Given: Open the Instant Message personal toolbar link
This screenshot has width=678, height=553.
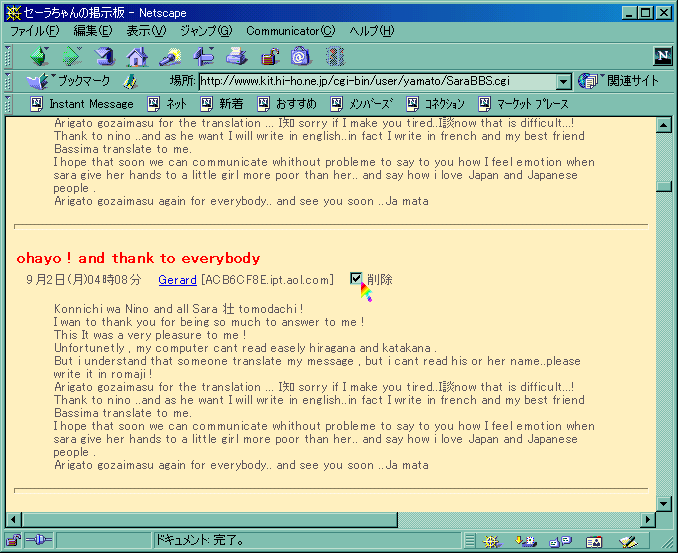Looking at the screenshot, I should point(82,104).
